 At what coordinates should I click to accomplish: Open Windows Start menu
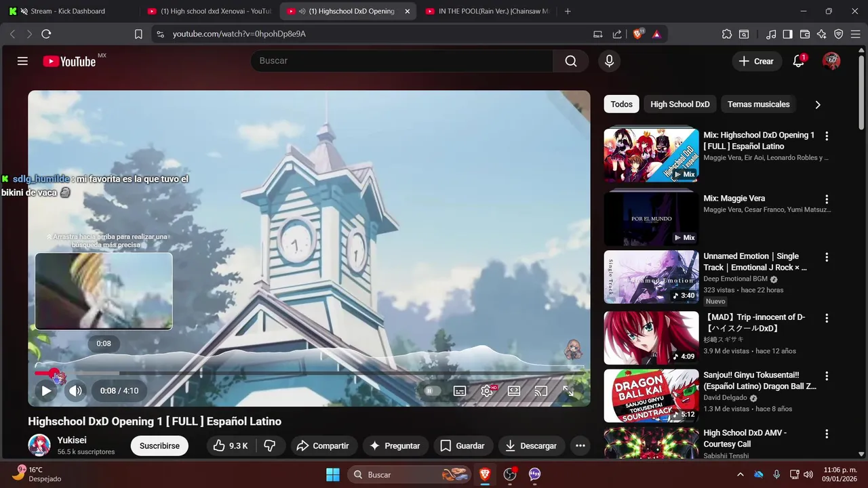click(333, 474)
